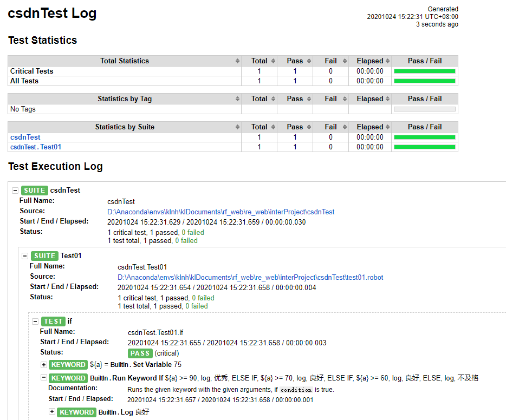The height and width of the screenshot is (420, 506).
Task: Collapse the Run Keyword If keyword
Action: [44, 377]
